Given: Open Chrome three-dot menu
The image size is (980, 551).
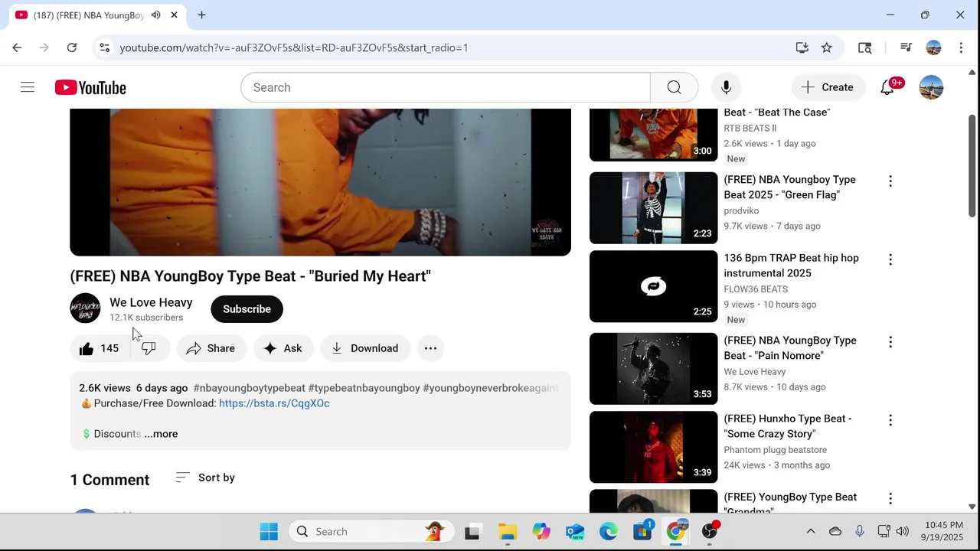Looking at the screenshot, I should (x=961, y=47).
